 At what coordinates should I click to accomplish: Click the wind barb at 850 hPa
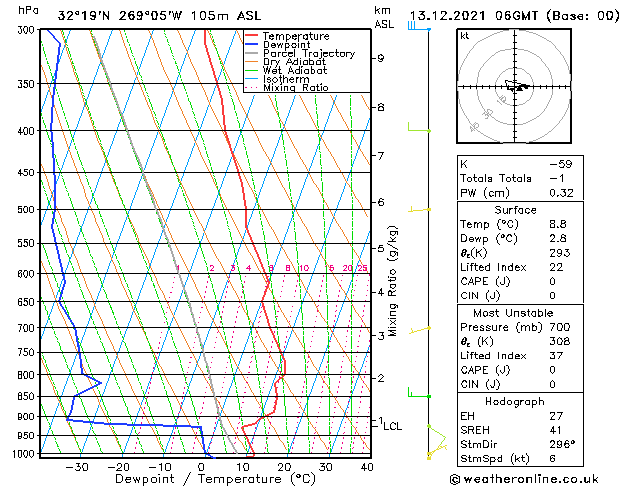[x=419, y=393]
